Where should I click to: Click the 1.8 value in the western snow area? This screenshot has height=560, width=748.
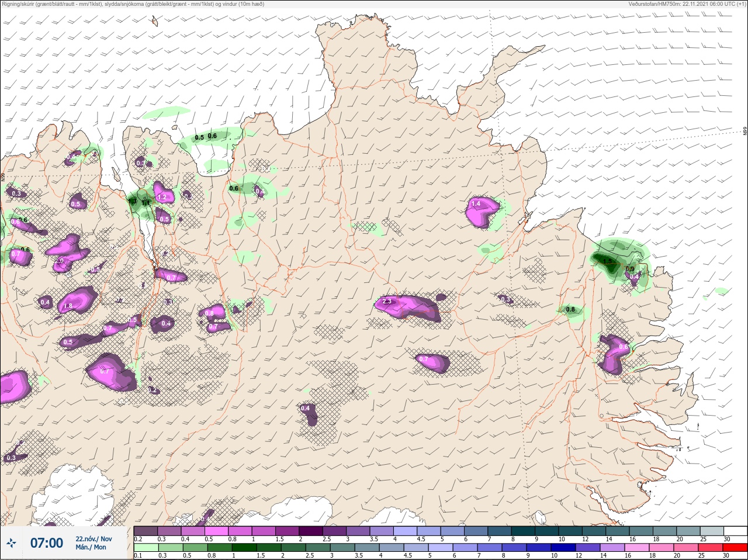pos(68,306)
